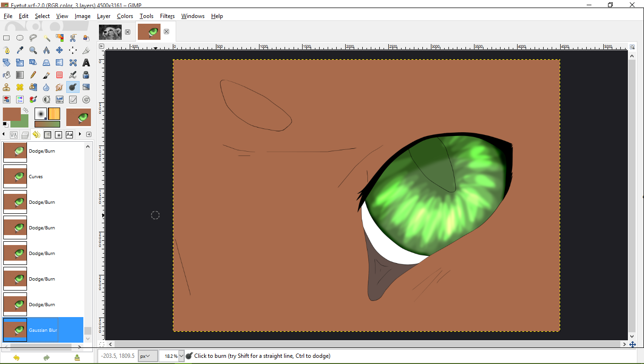
Task: Select the Blend gradient tool
Action: point(20,75)
